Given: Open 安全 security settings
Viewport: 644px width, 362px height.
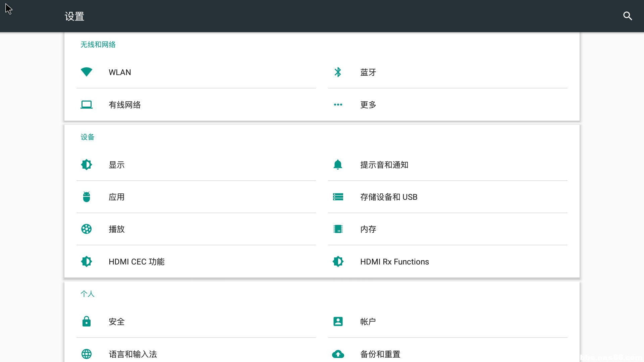Looking at the screenshot, I should pos(196,321).
